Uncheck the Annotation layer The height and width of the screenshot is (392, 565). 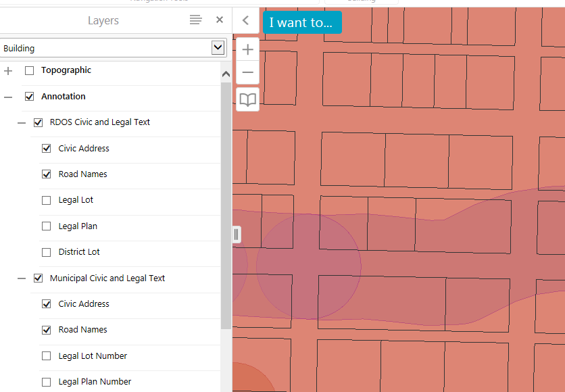30,97
